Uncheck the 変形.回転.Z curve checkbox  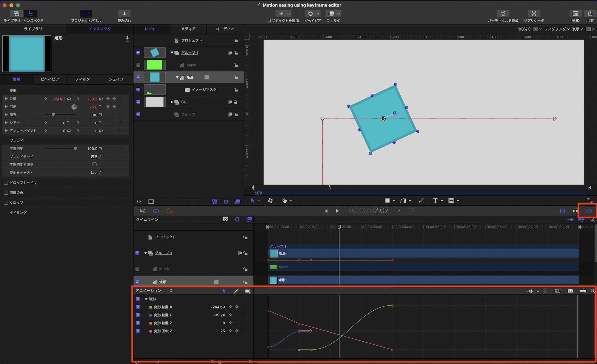[138, 331]
